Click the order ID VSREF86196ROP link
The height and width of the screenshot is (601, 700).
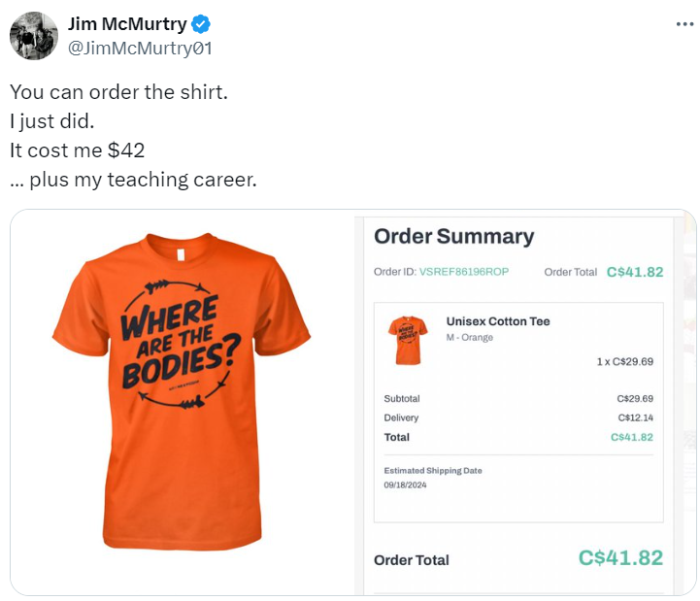point(463,272)
